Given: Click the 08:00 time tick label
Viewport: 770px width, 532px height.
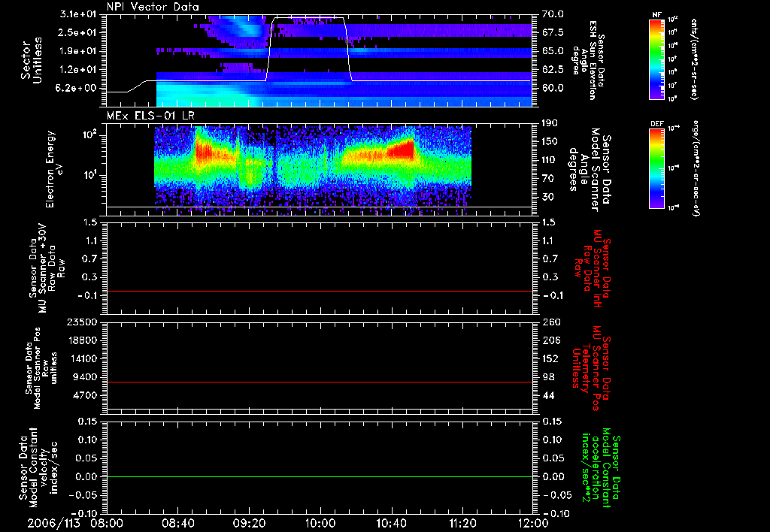Looking at the screenshot, I should pos(107,523).
